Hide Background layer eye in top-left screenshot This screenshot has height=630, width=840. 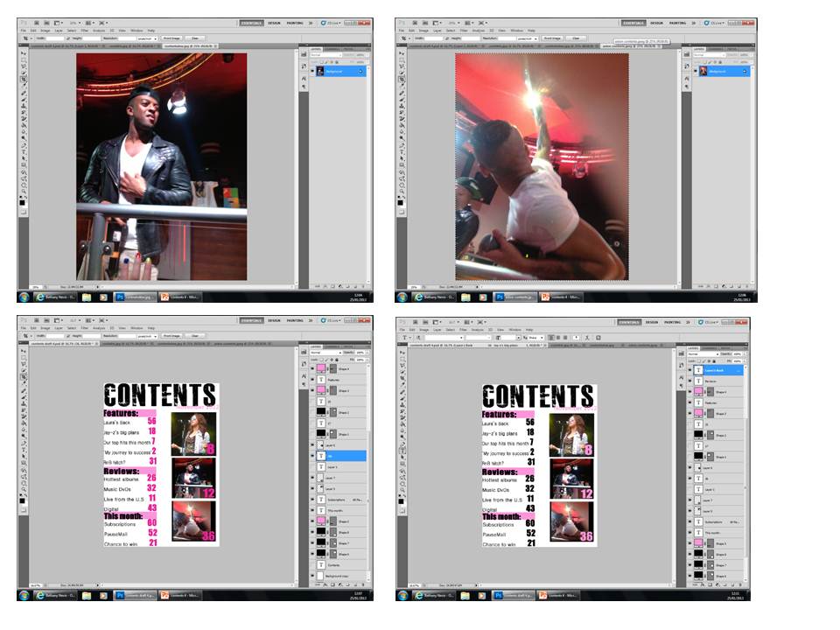click(x=312, y=71)
